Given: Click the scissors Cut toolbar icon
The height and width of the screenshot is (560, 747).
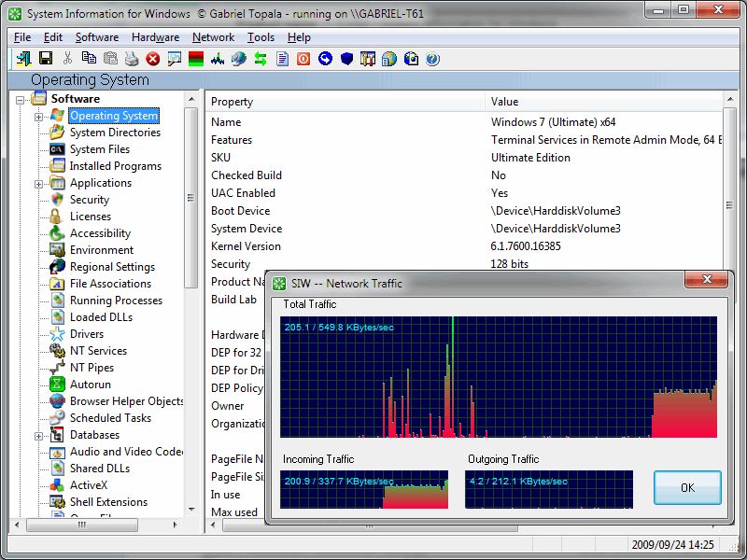Looking at the screenshot, I should click(x=68, y=59).
